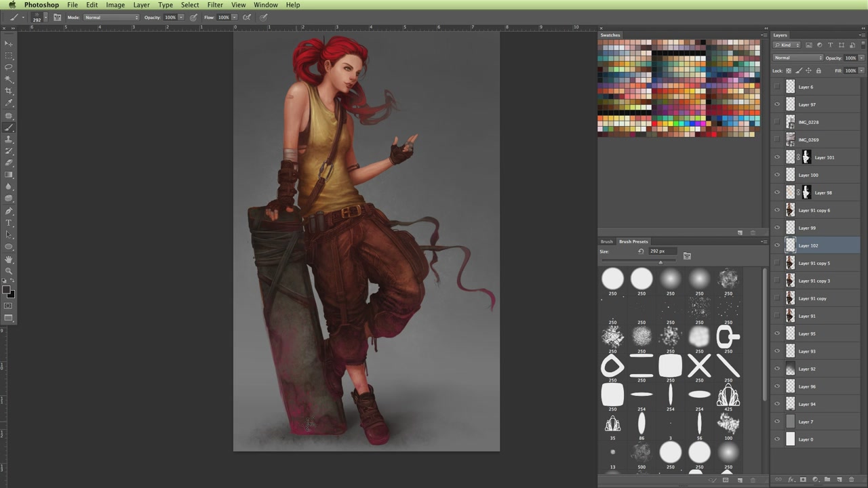The height and width of the screenshot is (488, 868).
Task: Select the Brush tool in toolbox
Action: pyautogui.click(x=9, y=127)
